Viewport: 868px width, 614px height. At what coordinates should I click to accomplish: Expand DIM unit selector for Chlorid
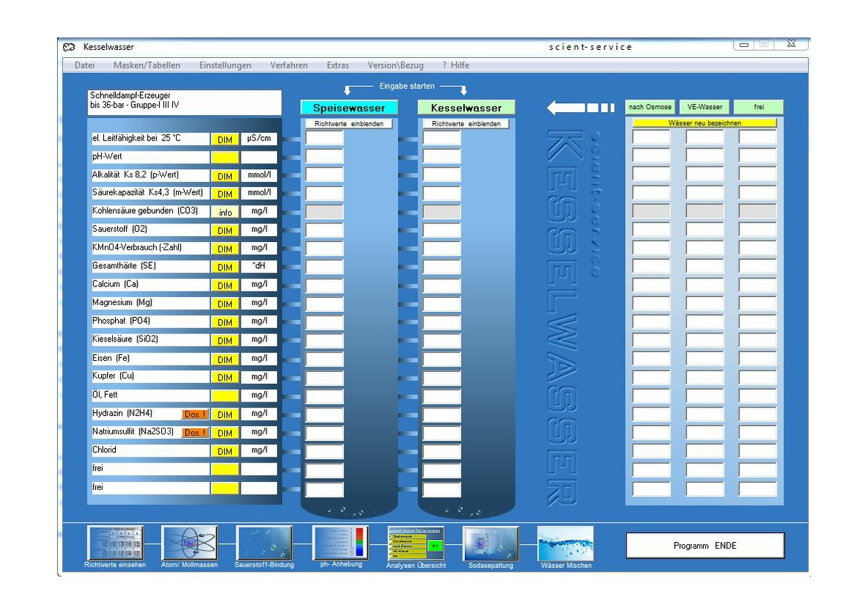click(225, 451)
